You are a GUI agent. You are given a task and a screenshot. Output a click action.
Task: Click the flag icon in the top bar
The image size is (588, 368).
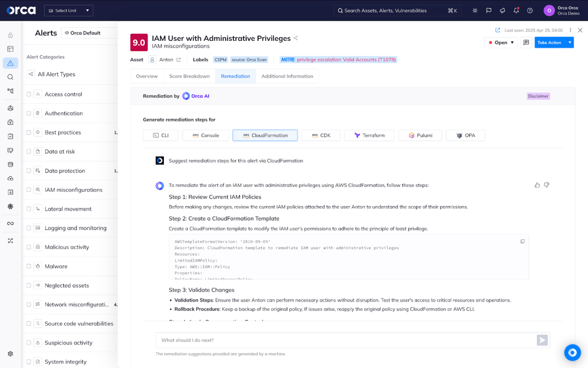(488, 10)
